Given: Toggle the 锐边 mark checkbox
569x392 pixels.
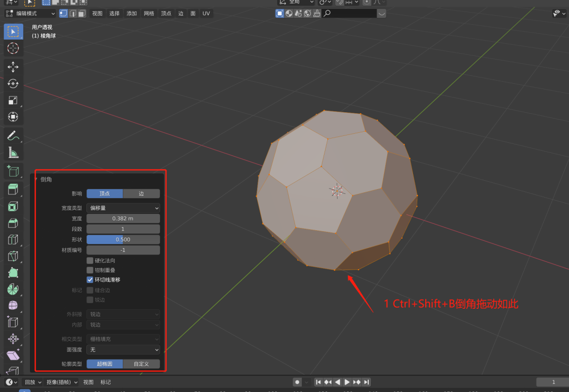Looking at the screenshot, I should tap(90, 300).
